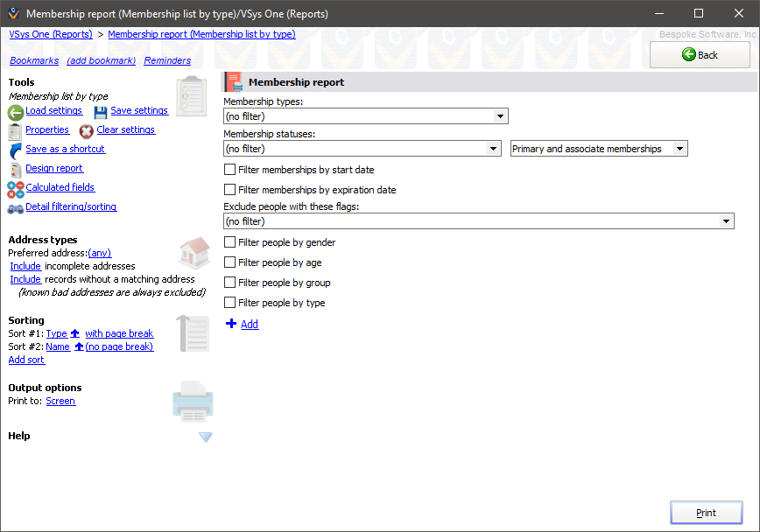Open the Reminders menu
This screenshot has height=532, width=760.
click(166, 60)
